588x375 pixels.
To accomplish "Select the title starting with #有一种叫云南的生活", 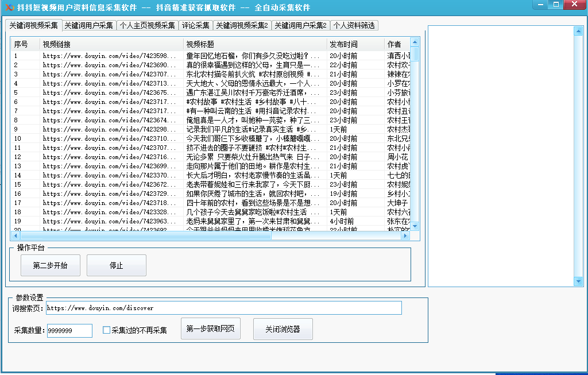I will [x=252, y=111].
